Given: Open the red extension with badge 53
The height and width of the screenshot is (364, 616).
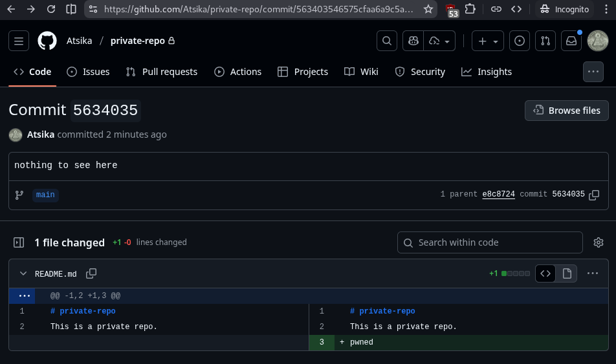Looking at the screenshot, I should 452,10.
